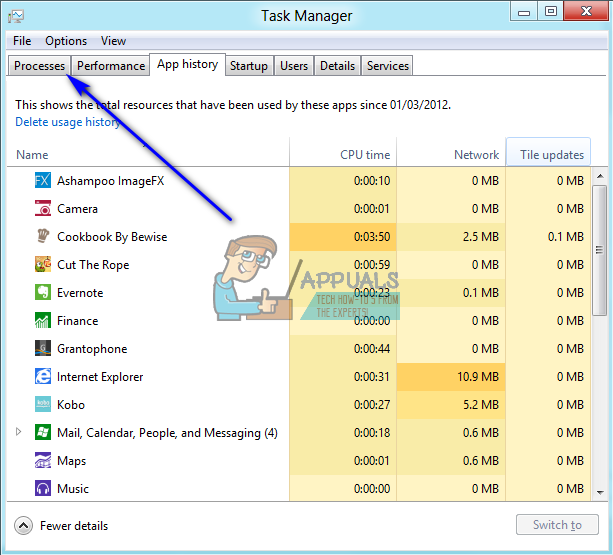This screenshot has width=613, height=555.
Task: Select the Grantophone row name
Action: click(x=92, y=349)
